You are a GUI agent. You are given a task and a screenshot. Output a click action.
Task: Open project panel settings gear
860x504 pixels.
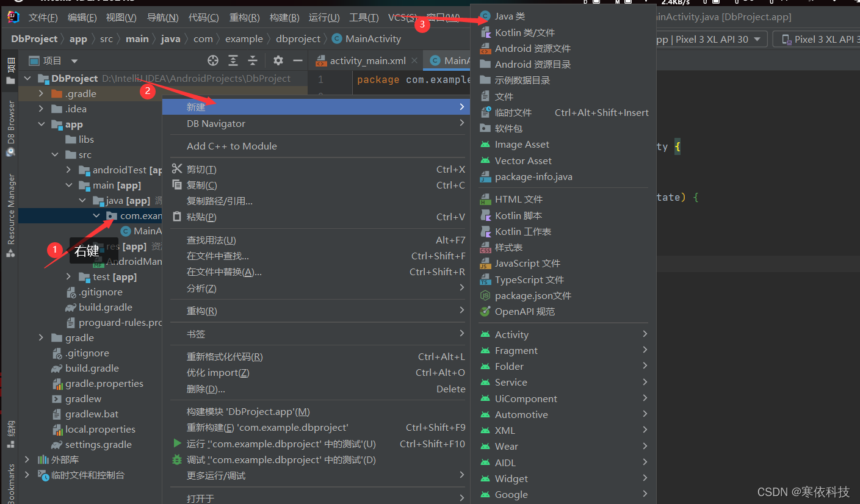pos(278,60)
